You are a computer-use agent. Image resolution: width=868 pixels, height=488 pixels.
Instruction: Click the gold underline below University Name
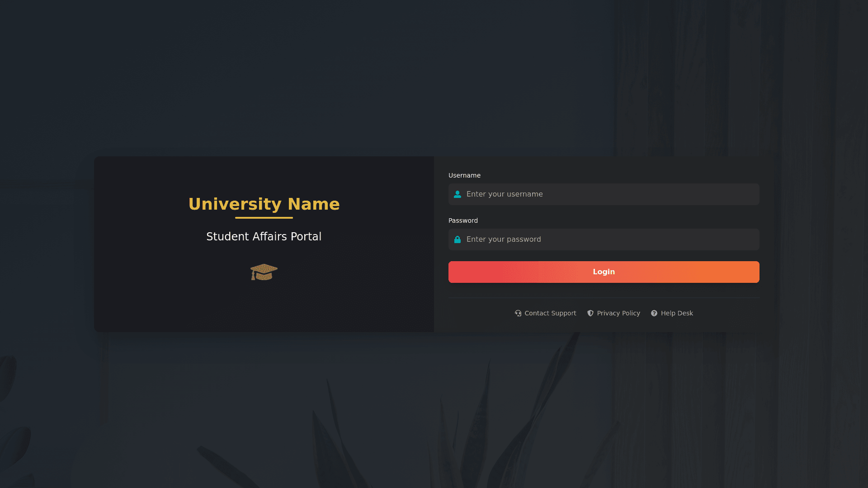coord(264,218)
